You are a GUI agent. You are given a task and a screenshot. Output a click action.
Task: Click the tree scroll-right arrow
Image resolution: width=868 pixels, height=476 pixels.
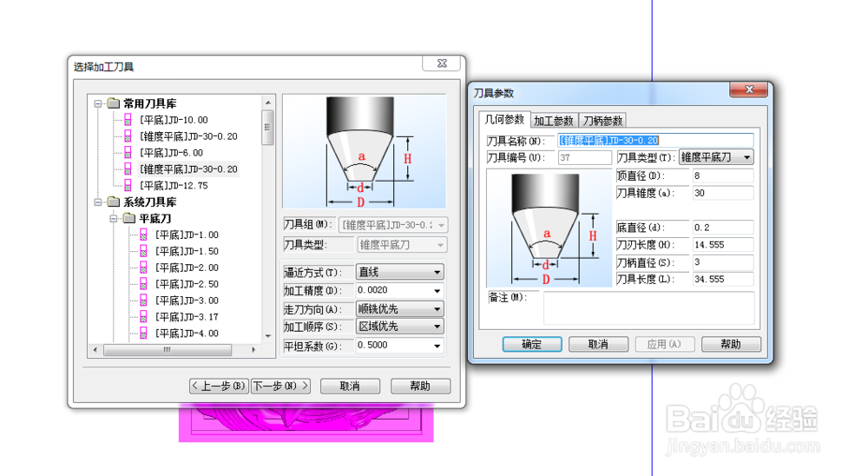(254, 350)
